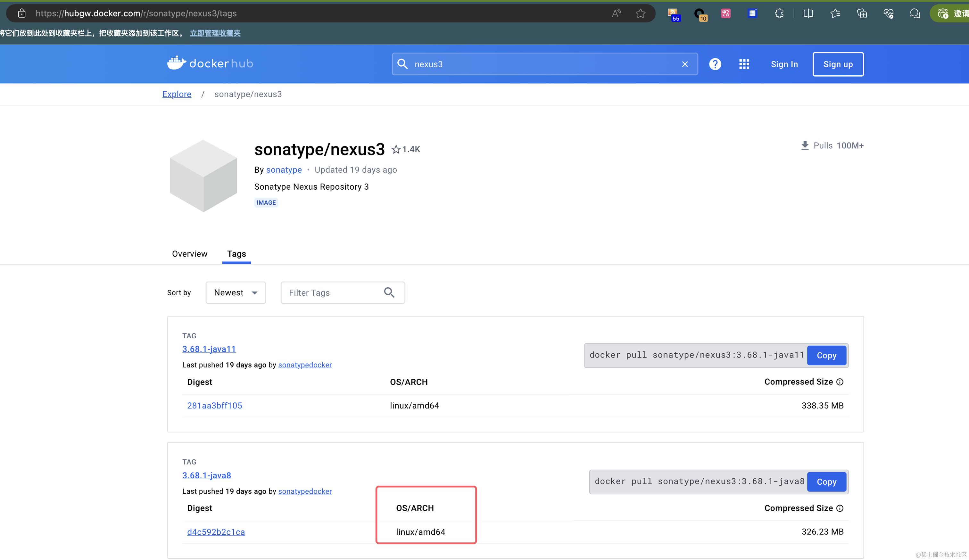Click Compressed Size info icon in first tag
Viewport: 969px width, 560px height.
click(840, 382)
